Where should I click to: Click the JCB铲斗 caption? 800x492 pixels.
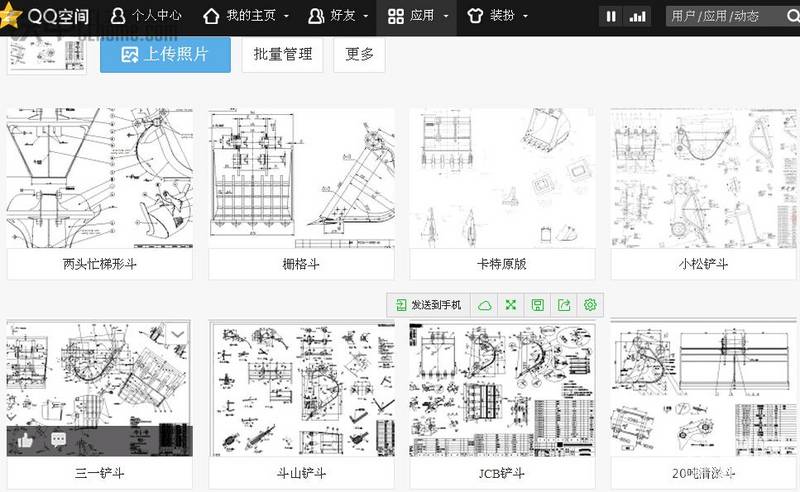point(502,473)
